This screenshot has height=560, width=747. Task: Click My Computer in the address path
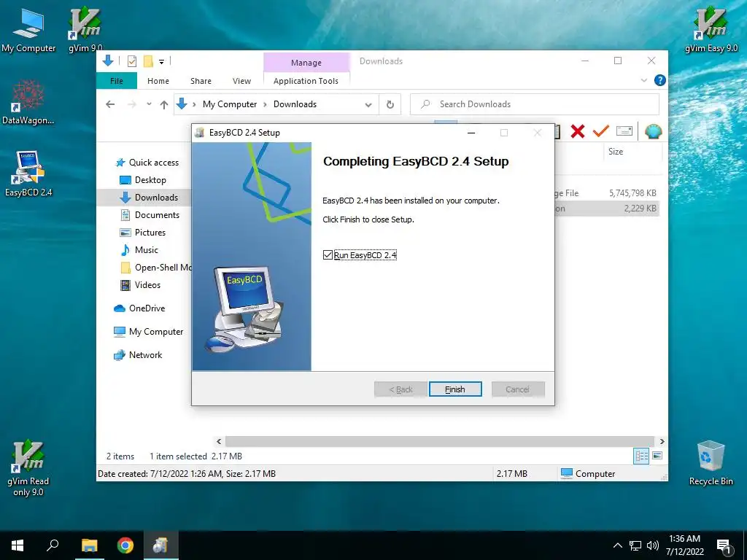pos(230,104)
